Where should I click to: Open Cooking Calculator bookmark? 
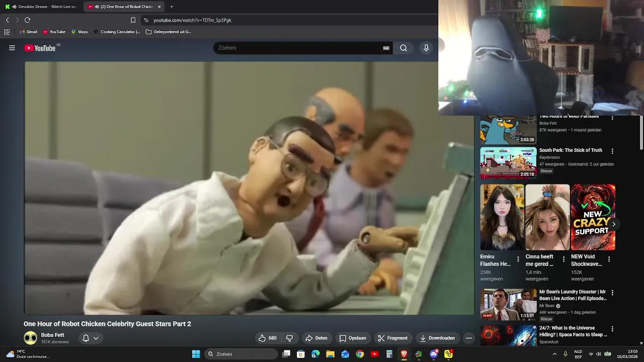pyautogui.click(x=117, y=32)
